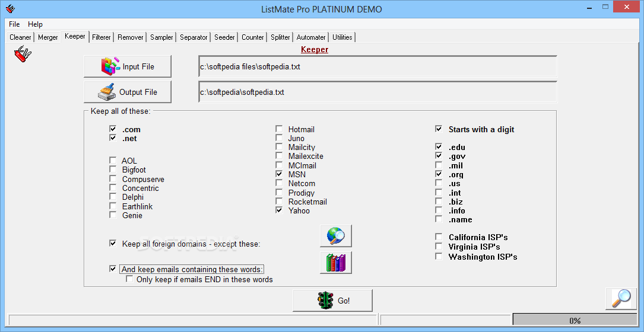Image resolution: width=644 pixels, height=332 pixels.
Task: Go to the Separator tab
Action: pyautogui.click(x=193, y=37)
